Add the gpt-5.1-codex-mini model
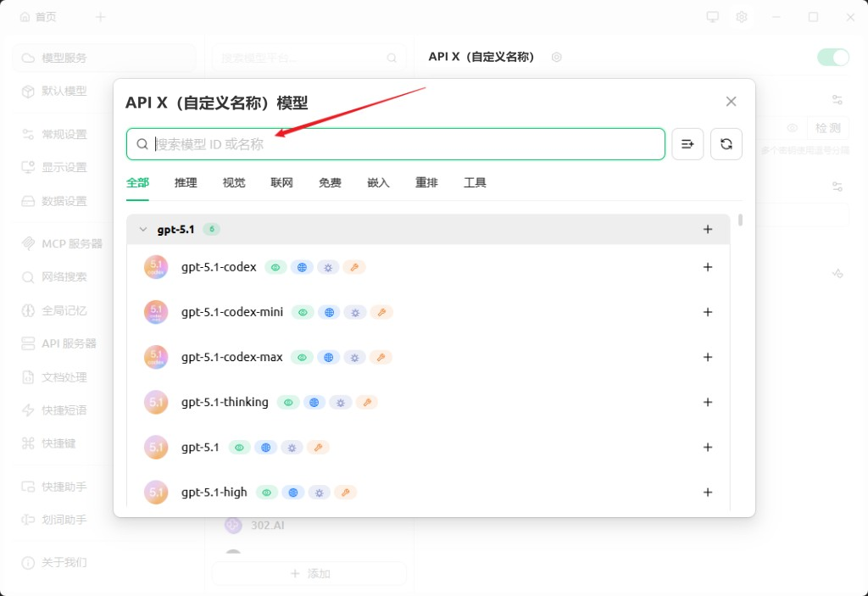Image resolution: width=868 pixels, height=596 pixels. click(708, 312)
